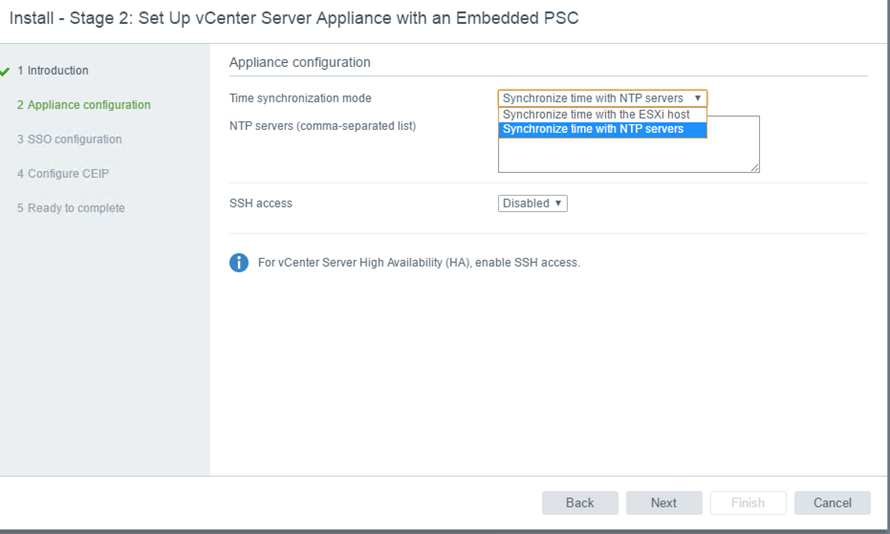Open the SSH access Disabled dropdown
Viewport: 890px width, 534px height.
[x=533, y=203]
